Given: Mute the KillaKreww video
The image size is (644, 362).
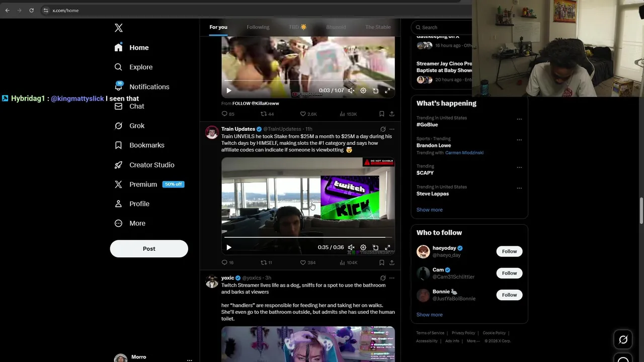Looking at the screenshot, I should pyautogui.click(x=351, y=90).
